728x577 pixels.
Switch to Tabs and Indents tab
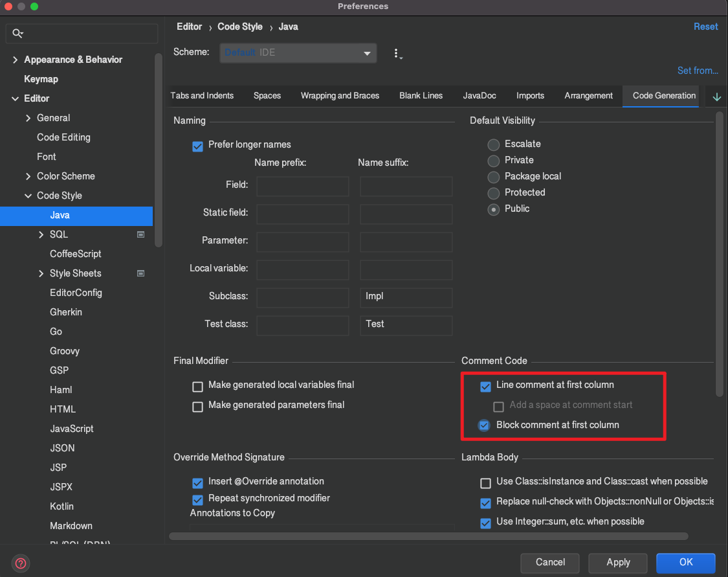(202, 96)
